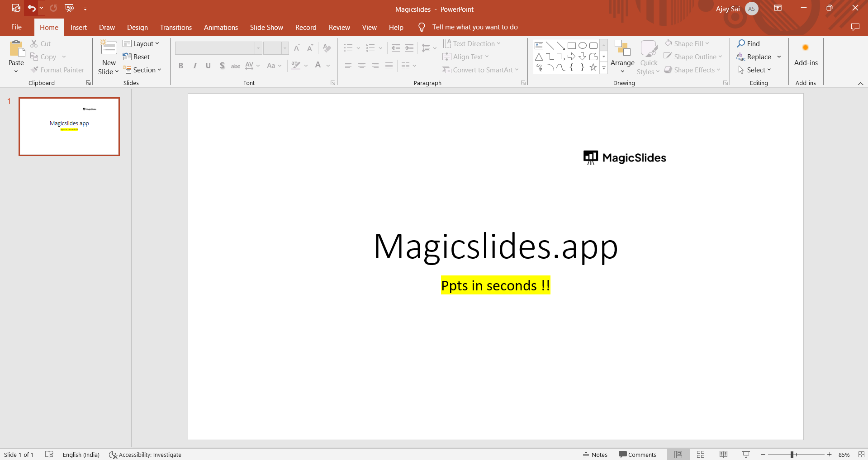Screen dimensions: 868x460
Task: Click the Paste clipboard icon
Action: [16, 48]
